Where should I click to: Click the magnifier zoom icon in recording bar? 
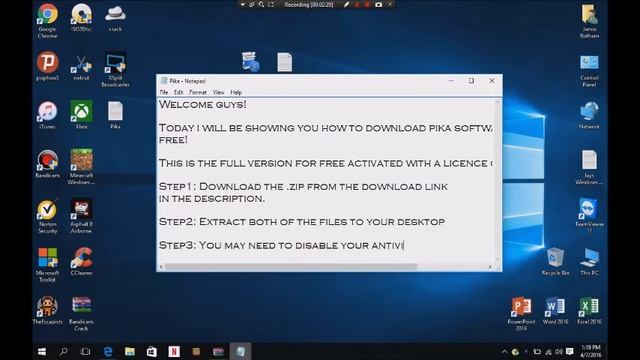[261, 4]
